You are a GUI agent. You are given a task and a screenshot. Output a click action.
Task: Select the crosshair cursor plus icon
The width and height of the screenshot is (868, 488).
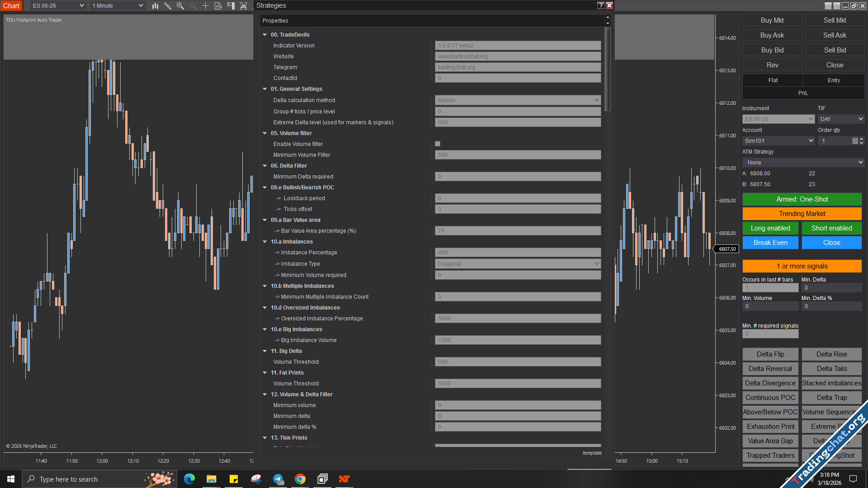(205, 6)
